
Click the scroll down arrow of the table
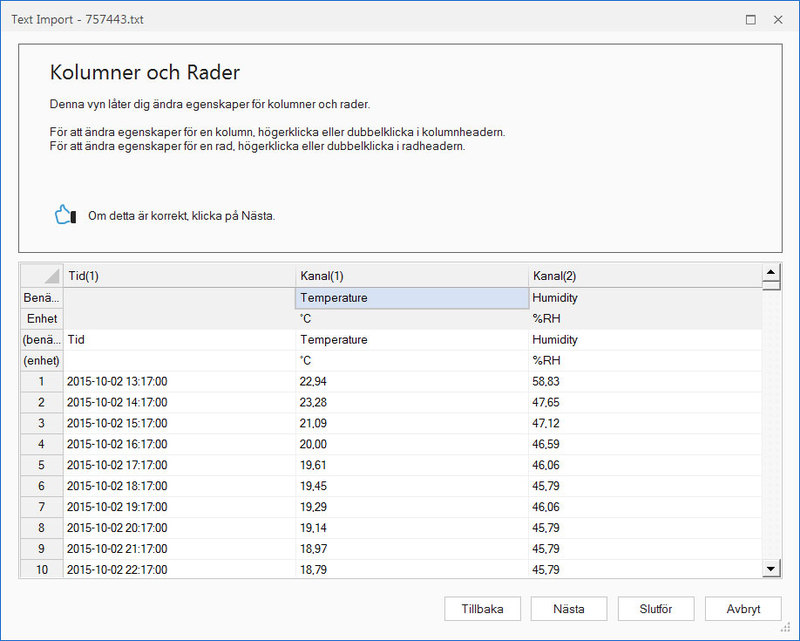[771, 568]
